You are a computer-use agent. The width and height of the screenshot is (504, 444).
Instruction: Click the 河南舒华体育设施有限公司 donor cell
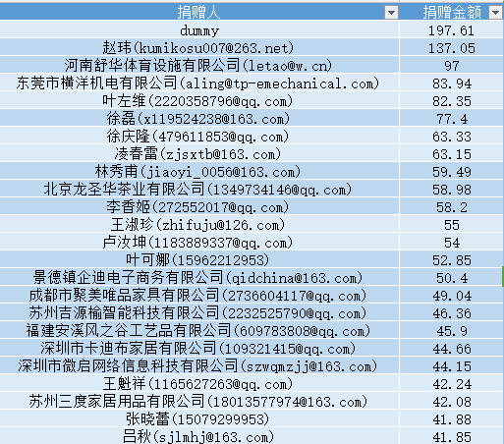[x=199, y=66]
